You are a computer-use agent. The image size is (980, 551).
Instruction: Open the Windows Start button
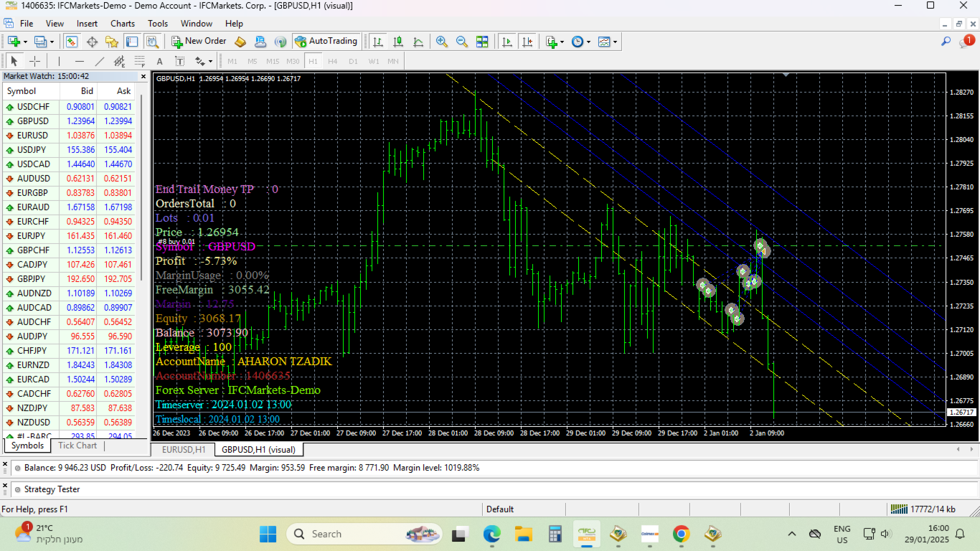pos(268,534)
